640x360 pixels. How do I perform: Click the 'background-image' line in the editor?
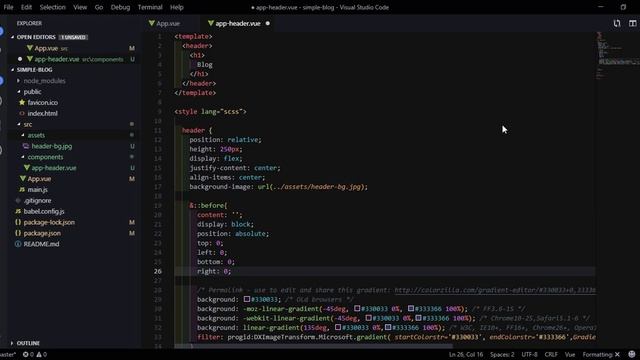pos(278,187)
